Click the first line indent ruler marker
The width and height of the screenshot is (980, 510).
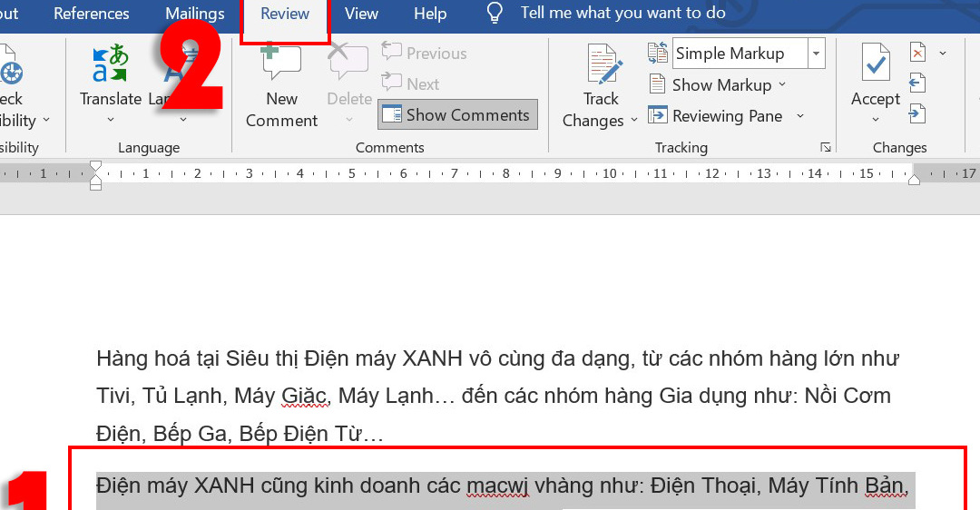(95, 166)
